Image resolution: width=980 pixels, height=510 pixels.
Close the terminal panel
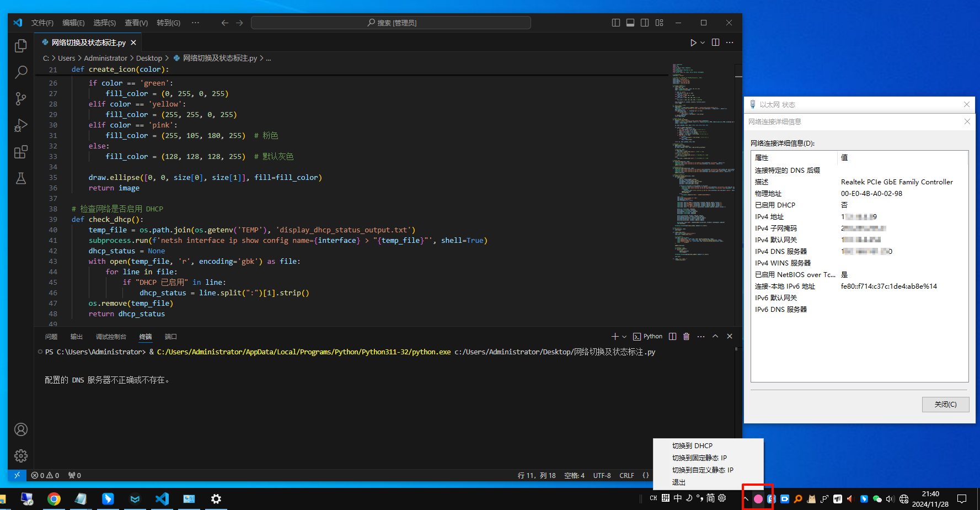point(730,336)
